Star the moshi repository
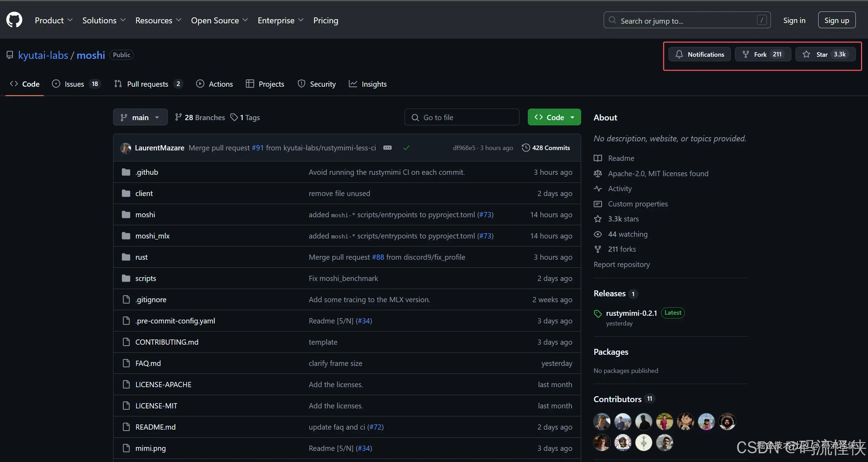Screen dimensions: 868x462 (x=826, y=54)
